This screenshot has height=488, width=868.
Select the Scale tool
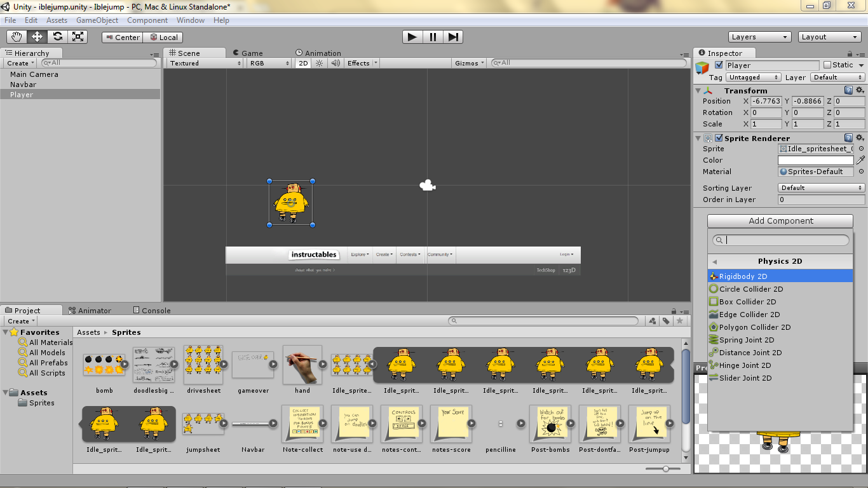pos(78,37)
